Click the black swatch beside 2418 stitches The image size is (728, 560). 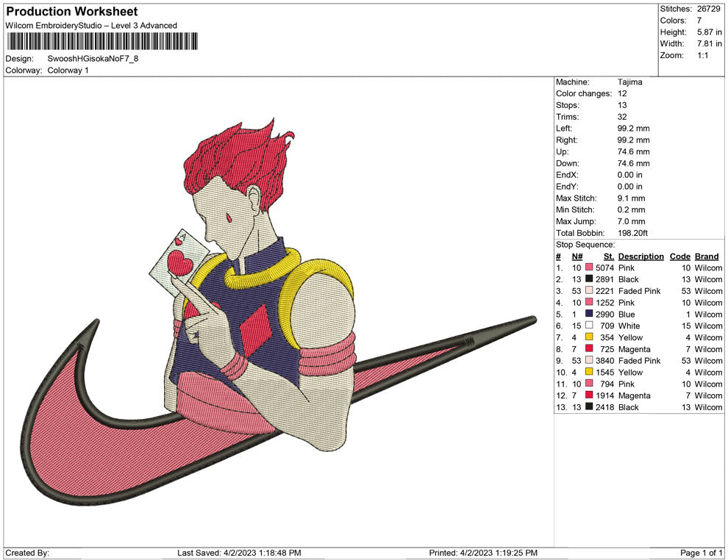coord(589,406)
